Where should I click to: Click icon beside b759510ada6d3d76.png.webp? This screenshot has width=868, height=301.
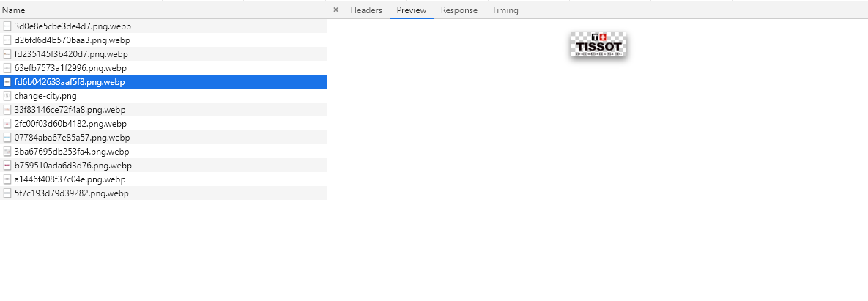pyautogui.click(x=7, y=166)
